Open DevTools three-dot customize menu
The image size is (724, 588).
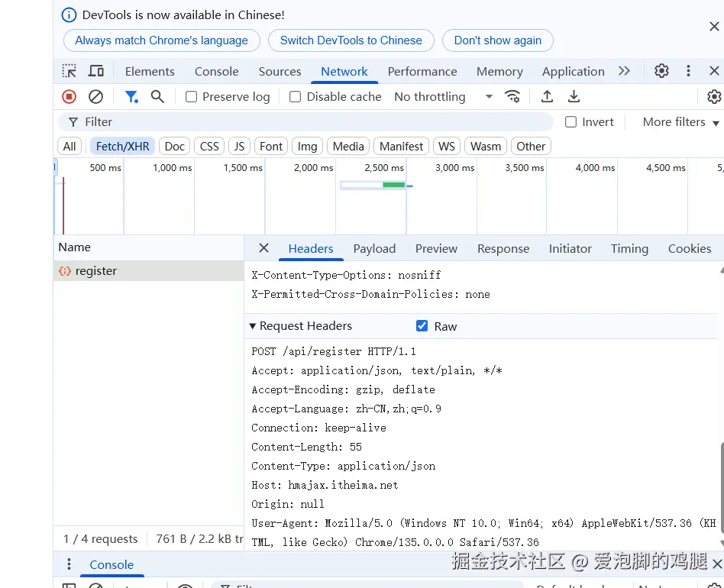point(688,71)
